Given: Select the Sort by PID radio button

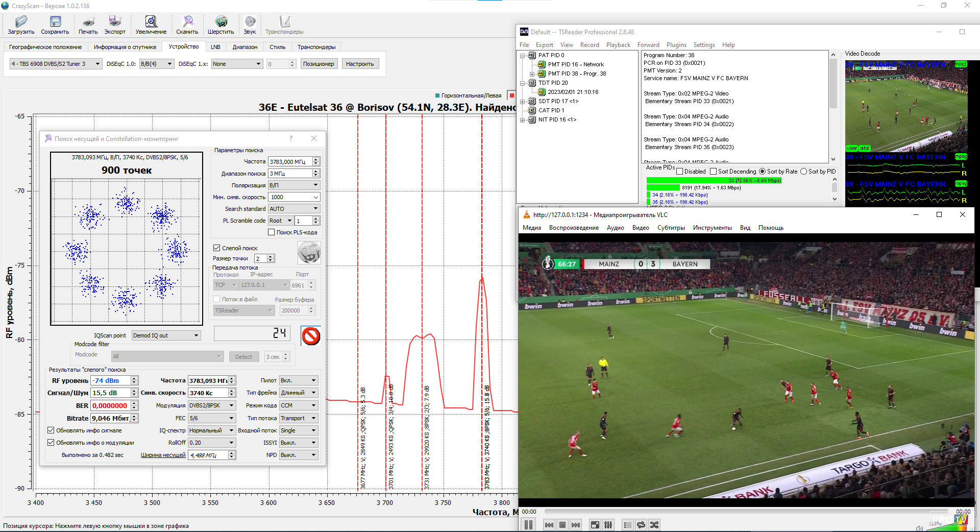Looking at the screenshot, I should tap(804, 172).
